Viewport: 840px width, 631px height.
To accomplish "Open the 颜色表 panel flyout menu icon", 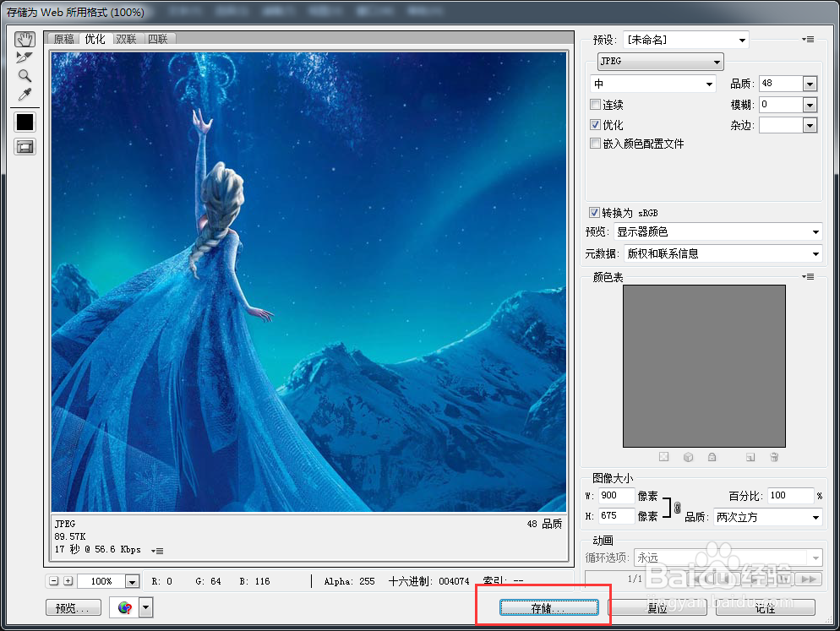I will [x=808, y=277].
